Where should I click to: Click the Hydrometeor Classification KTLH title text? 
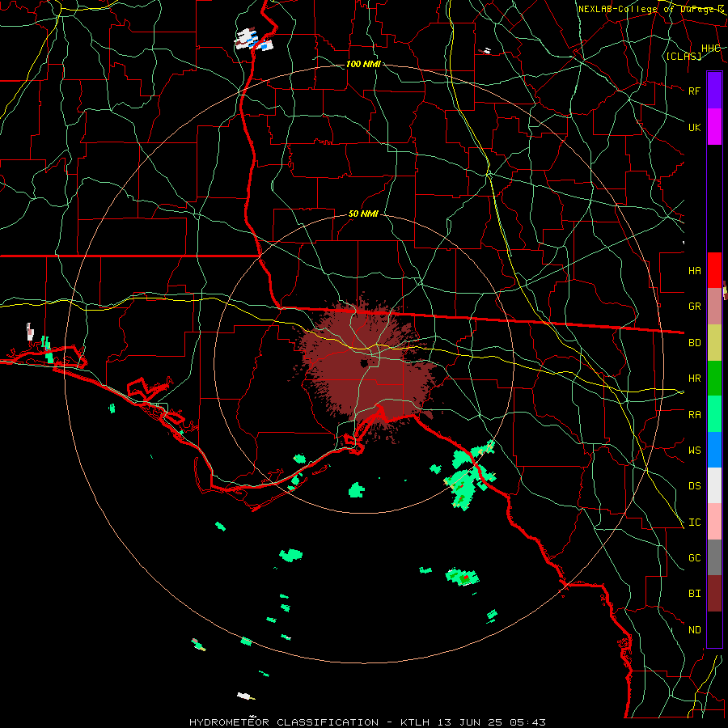(x=367, y=722)
